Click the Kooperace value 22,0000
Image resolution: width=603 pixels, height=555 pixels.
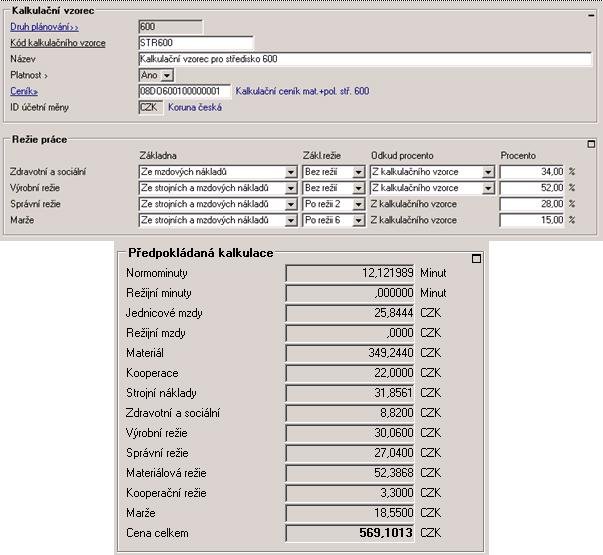(350, 373)
